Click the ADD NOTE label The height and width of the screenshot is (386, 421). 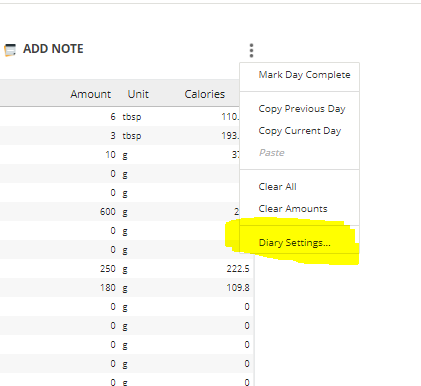coord(53,49)
